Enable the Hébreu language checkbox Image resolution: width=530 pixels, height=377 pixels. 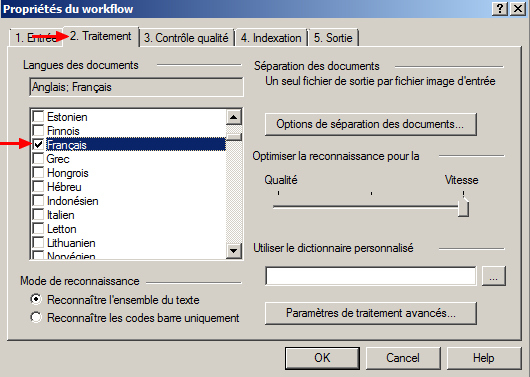click(x=38, y=187)
